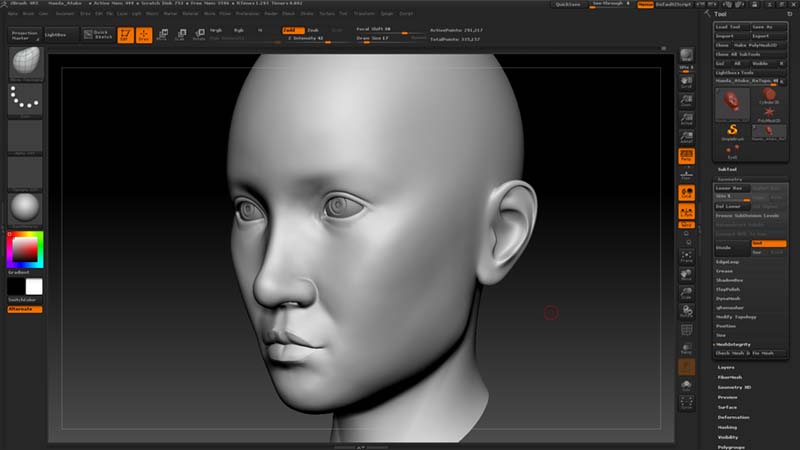Click the Xpose icon
800x450 pixels.
click(x=686, y=403)
